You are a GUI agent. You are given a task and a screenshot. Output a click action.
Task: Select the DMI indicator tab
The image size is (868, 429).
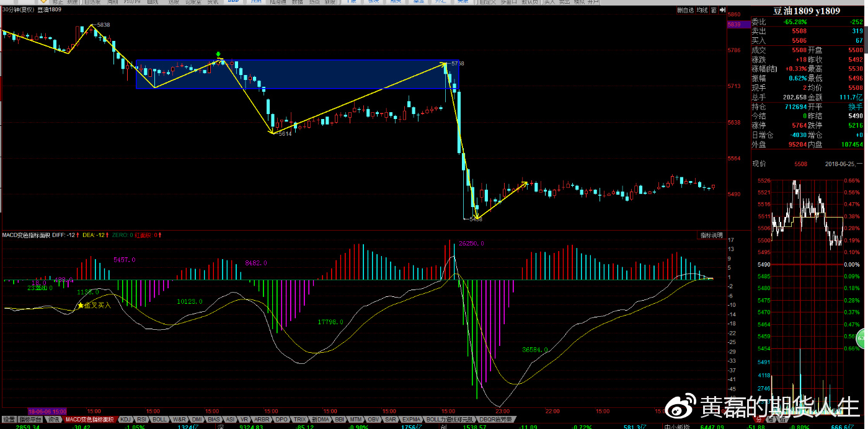[x=197, y=420]
